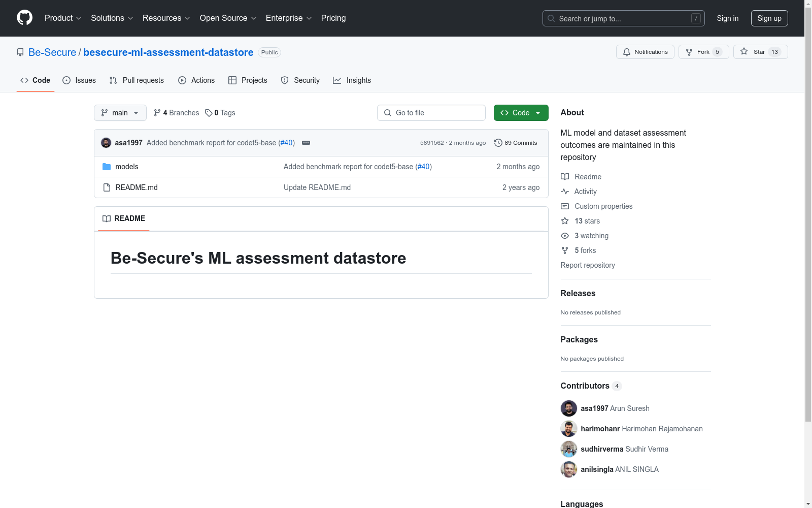Image resolution: width=812 pixels, height=508 pixels.
Task: Click sudhirverma contributor avatar
Action: pos(569,449)
